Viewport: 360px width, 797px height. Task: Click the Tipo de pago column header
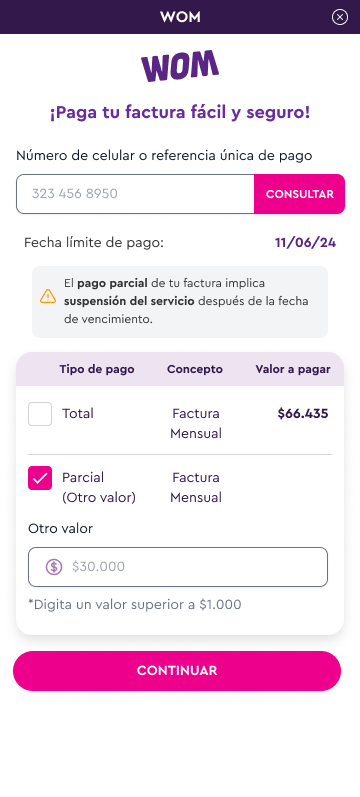[x=97, y=369]
